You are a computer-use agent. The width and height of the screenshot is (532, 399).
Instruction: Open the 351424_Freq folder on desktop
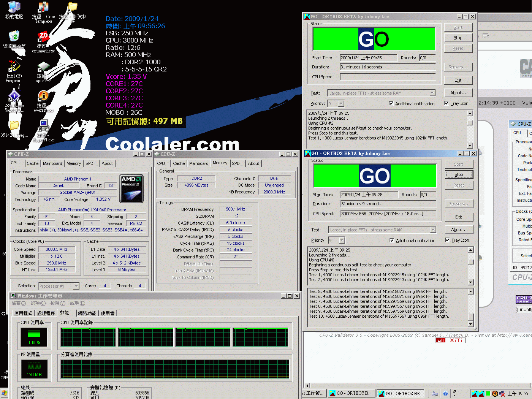(x=14, y=125)
